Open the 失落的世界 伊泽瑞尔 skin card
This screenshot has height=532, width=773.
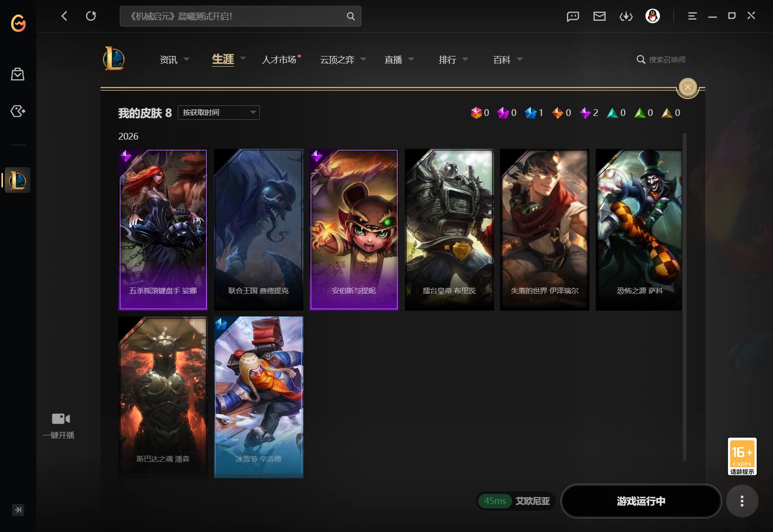[544, 230]
